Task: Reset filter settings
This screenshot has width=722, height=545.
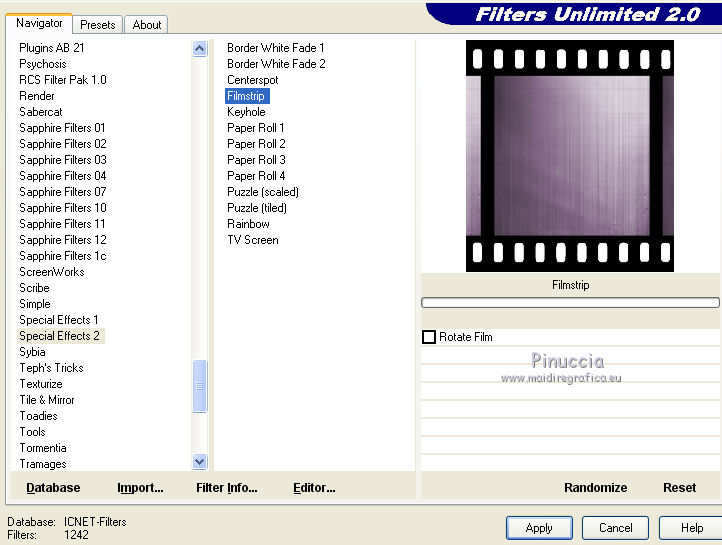Action: pyautogui.click(x=679, y=487)
